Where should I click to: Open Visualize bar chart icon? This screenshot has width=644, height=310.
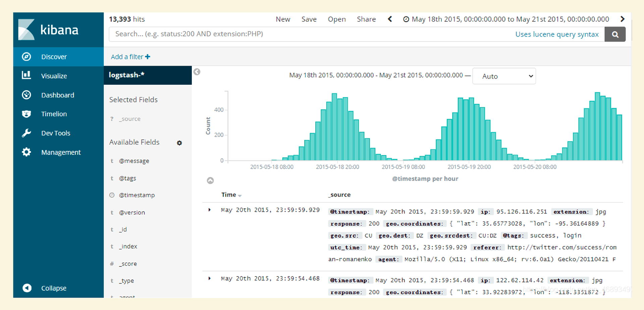tap(26, 75)
